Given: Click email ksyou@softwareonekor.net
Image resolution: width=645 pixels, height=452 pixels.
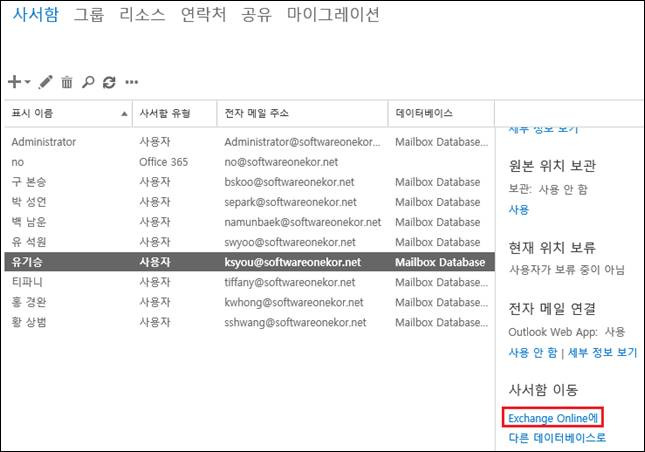Looking at the screenshot, I should coord(292,262).
